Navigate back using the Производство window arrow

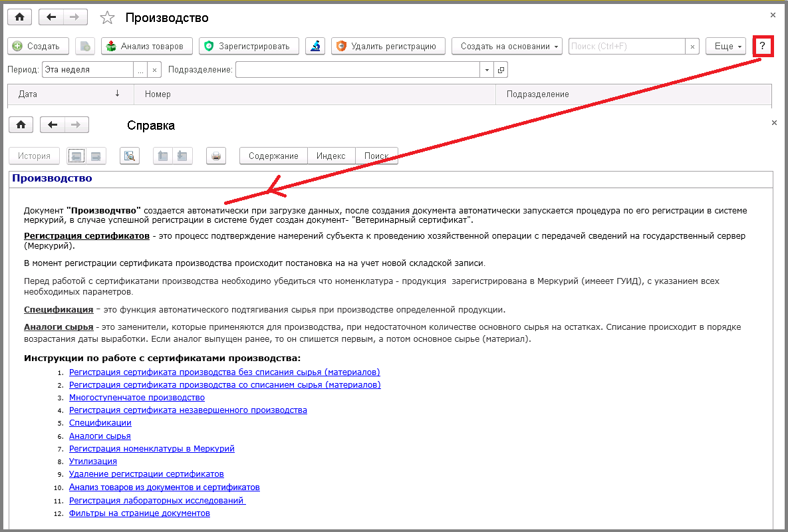pyautogui.click(x=51, y=17)
